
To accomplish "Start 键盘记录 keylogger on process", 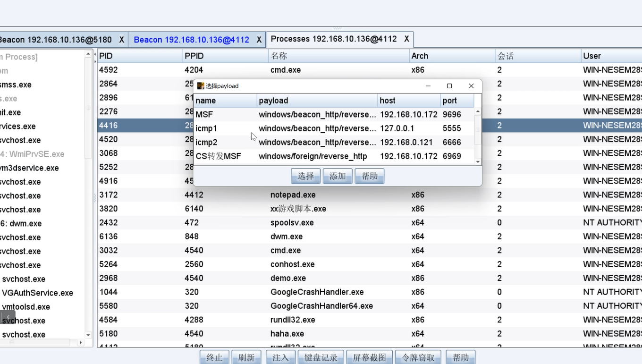I will tap(321, 357).
